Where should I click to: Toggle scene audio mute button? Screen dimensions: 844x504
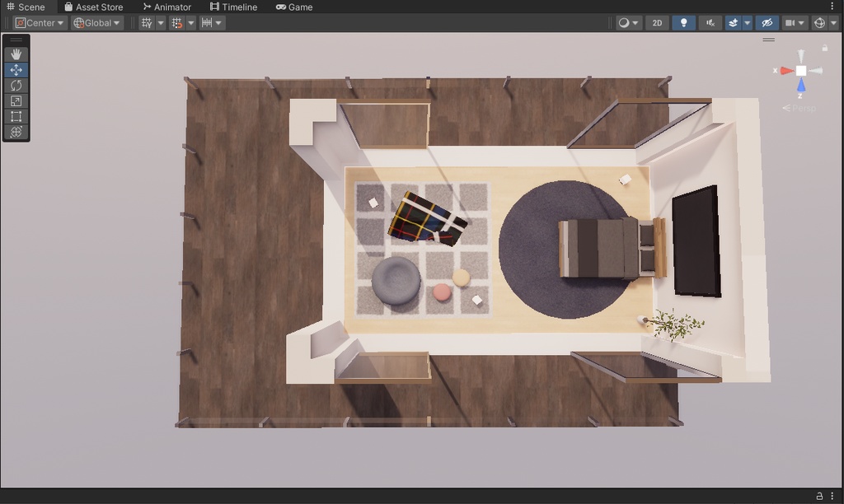tap(710, 23)
